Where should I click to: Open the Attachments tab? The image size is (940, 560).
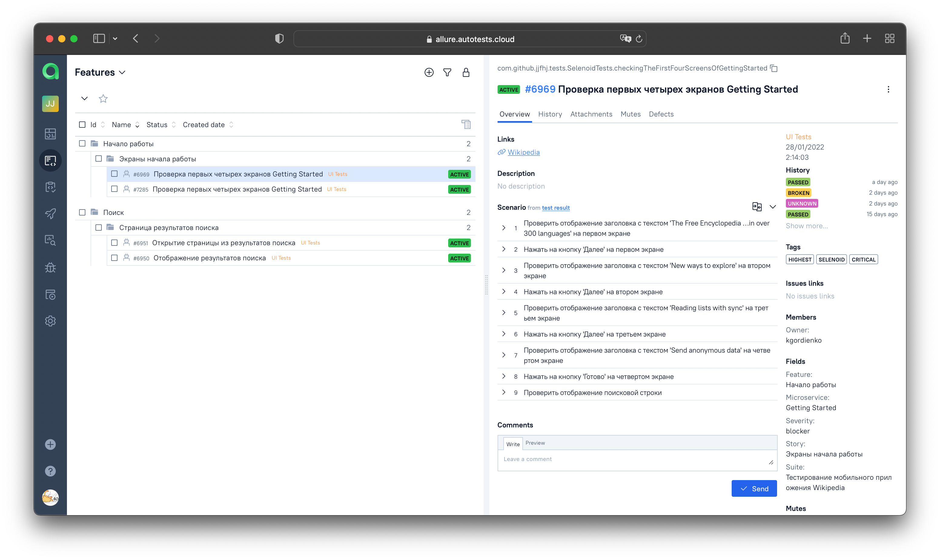pos(591,114)
